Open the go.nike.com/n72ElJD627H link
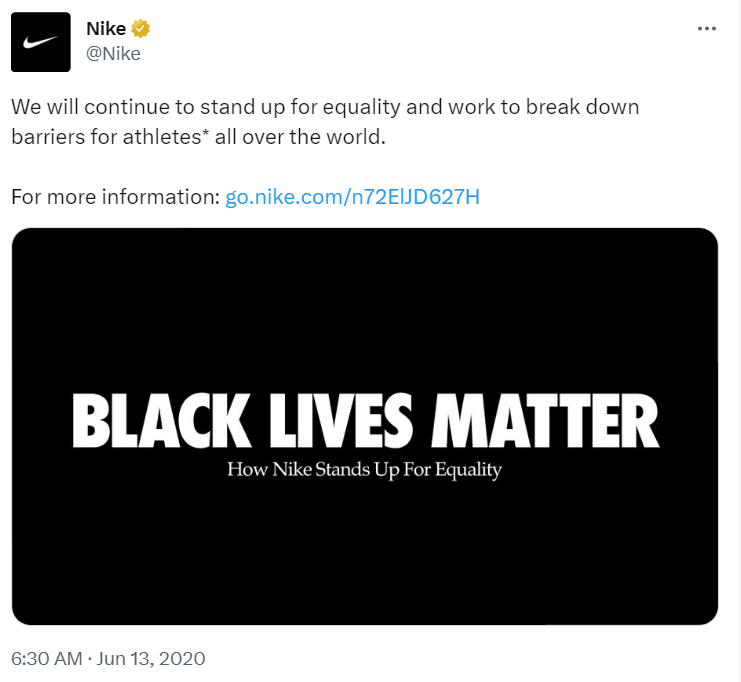The width and height of the screenshot is (741, 682). tap(352, 196)
